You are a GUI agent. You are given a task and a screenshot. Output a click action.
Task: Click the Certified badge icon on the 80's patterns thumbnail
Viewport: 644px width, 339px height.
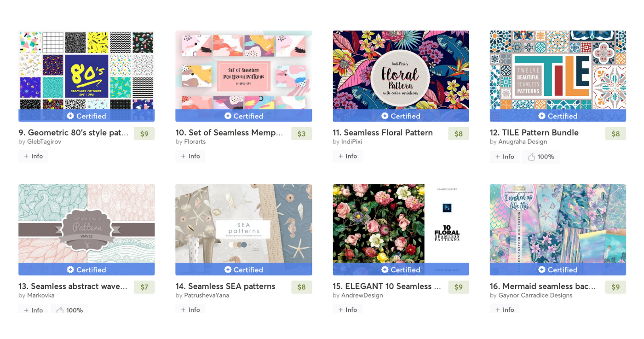tap(70, 116)
